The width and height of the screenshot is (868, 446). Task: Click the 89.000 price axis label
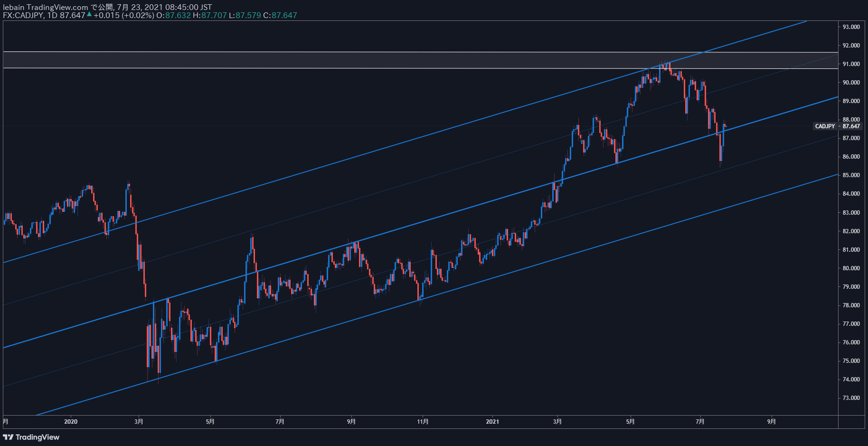click(851, 101)
